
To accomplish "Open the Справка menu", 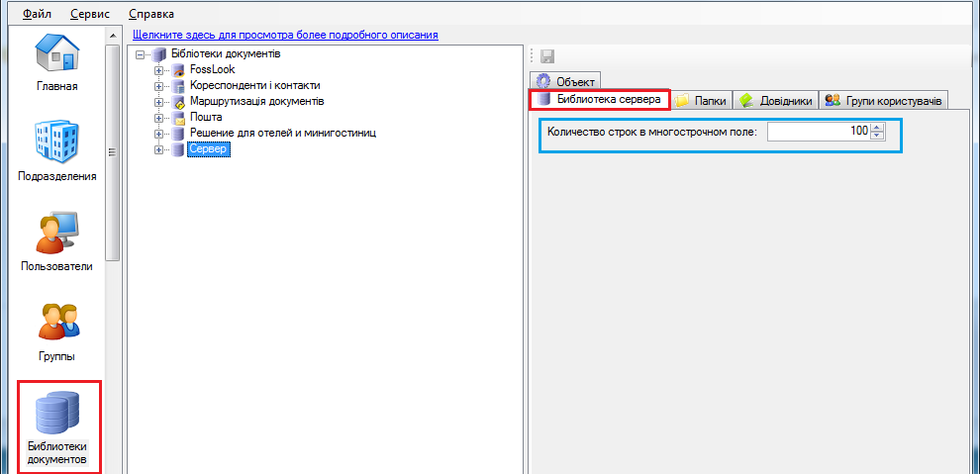I will coord(151,14).
